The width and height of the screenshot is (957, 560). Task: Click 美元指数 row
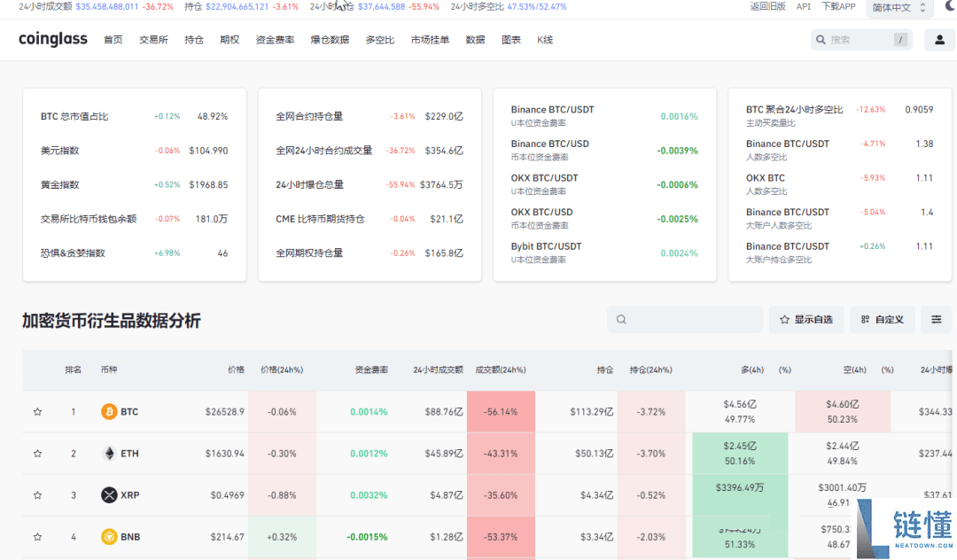click(135, 151)
